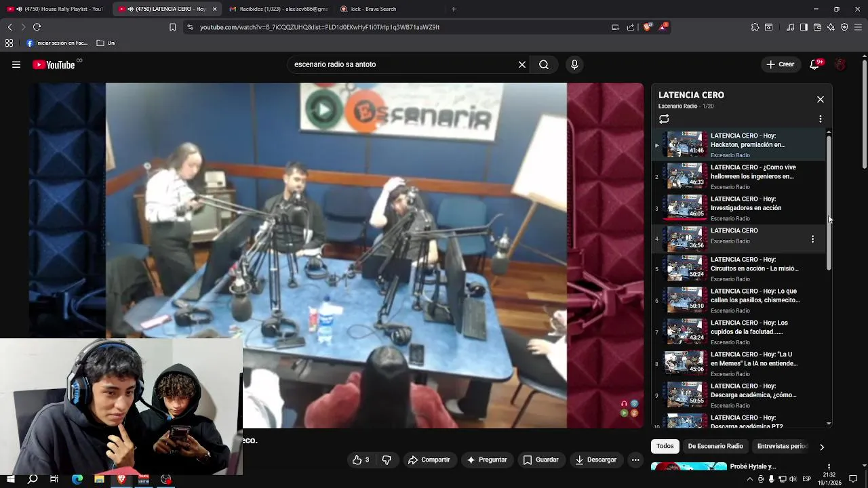This screenshot has width=868, height=488.
Task: Download video with Descargar
Action: tap(596, 460)
